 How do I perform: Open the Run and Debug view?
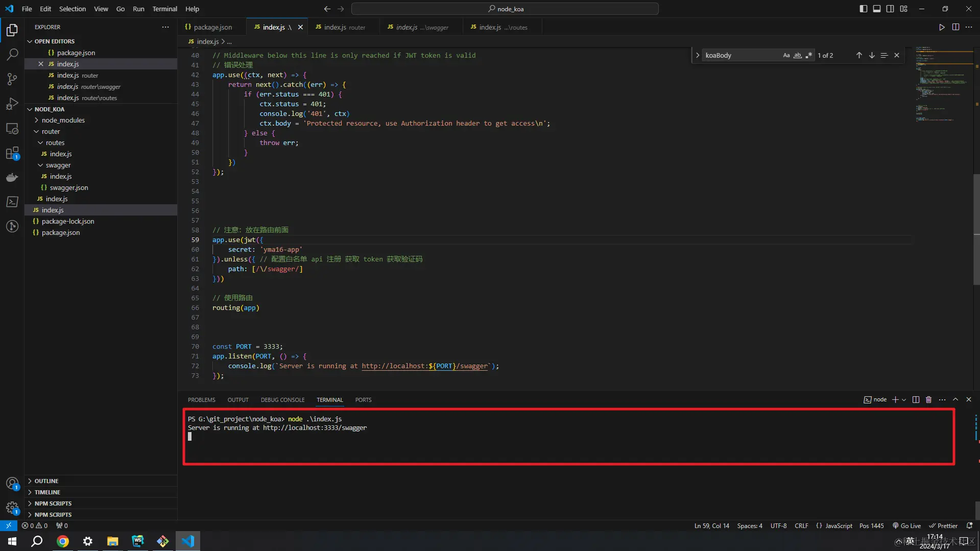(12, 104)
